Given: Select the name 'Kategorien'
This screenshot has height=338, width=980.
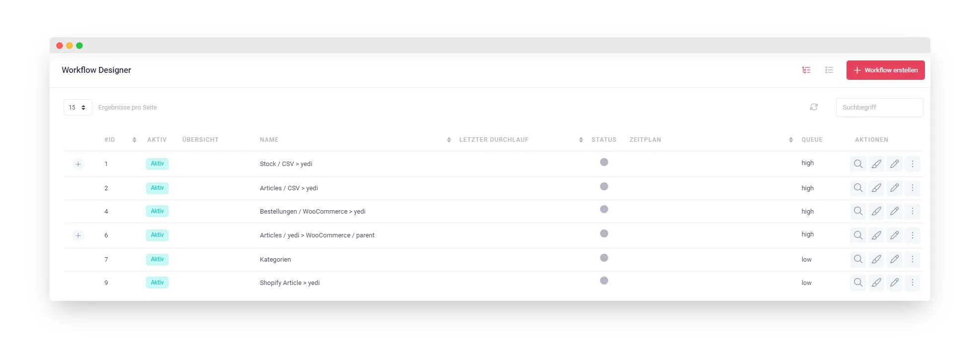Looking at the screenshot, I should pyautogui.click(x=275, y=260).
